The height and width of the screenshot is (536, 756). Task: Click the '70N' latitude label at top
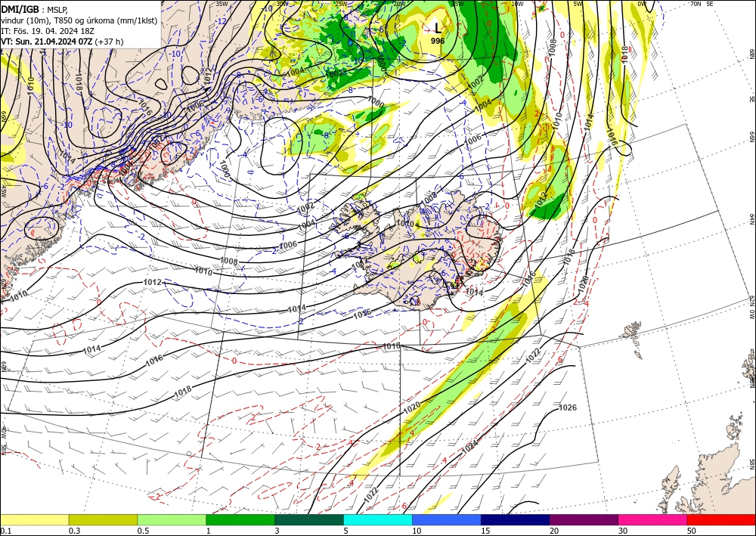coord(695,4)
